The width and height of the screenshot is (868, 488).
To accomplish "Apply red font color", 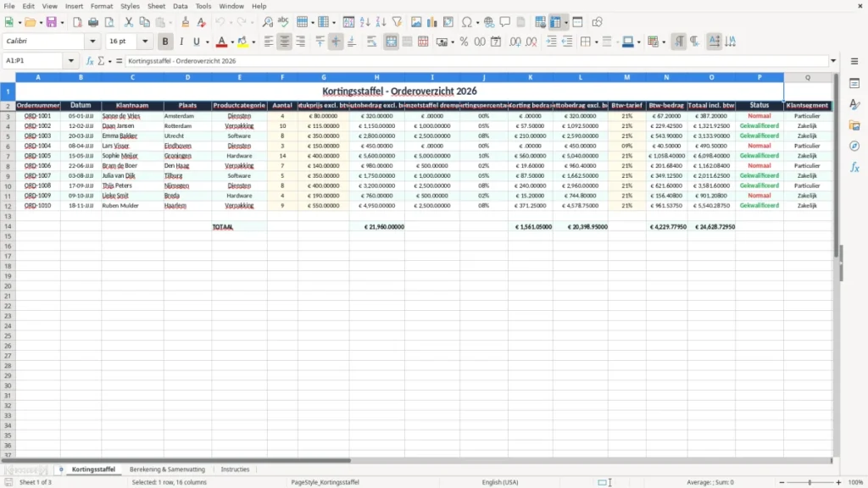I will point(221,42).
